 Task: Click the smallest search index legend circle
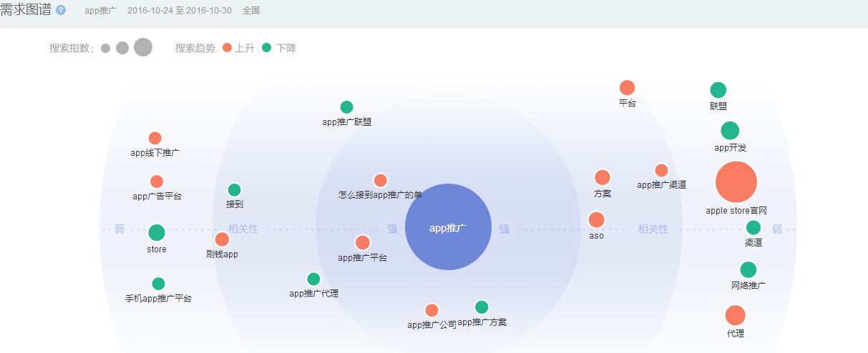(106, 48)
